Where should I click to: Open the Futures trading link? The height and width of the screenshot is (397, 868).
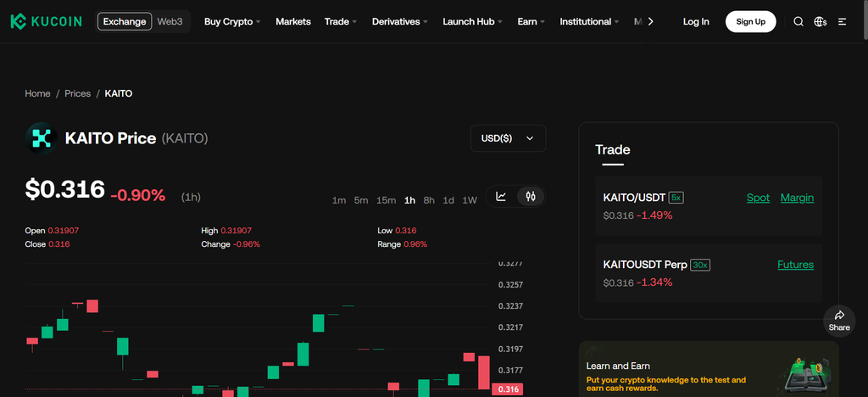click(795, 265)
